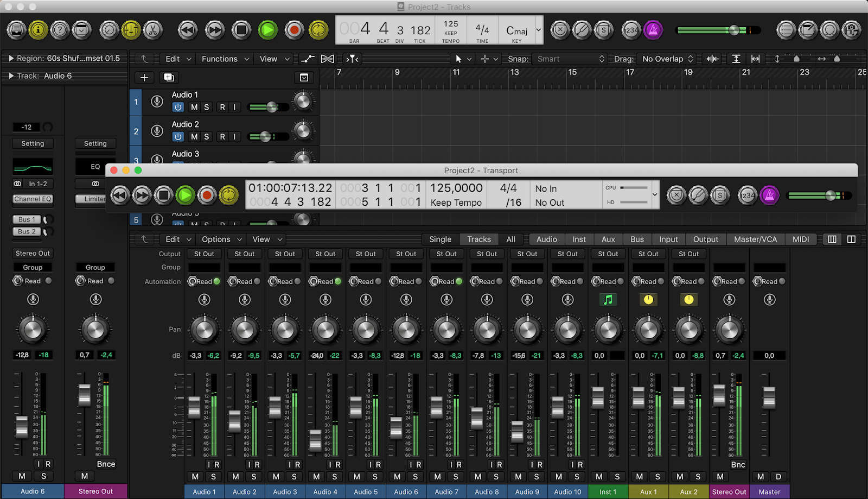Image resolution: width=868 pixels, height=499 pixels.
Task: Switch the mixer to the All tab
Action: 511,239
